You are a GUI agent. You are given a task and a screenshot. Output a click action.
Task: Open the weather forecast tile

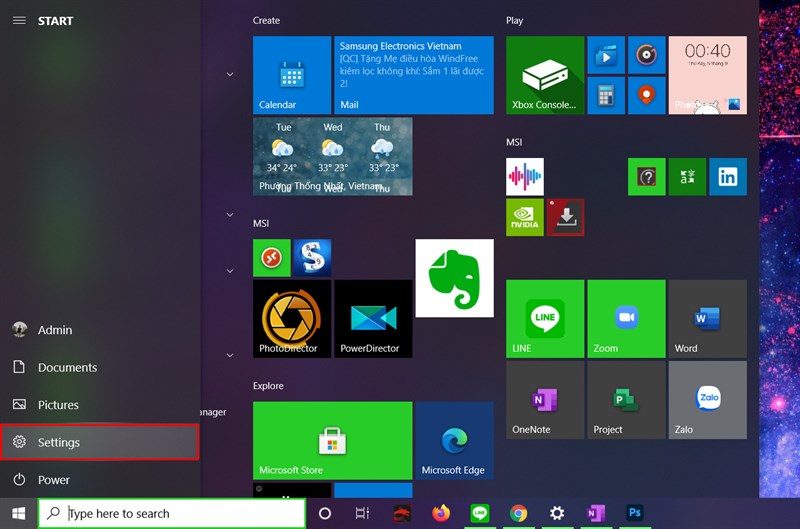click(x=333, y=157)
